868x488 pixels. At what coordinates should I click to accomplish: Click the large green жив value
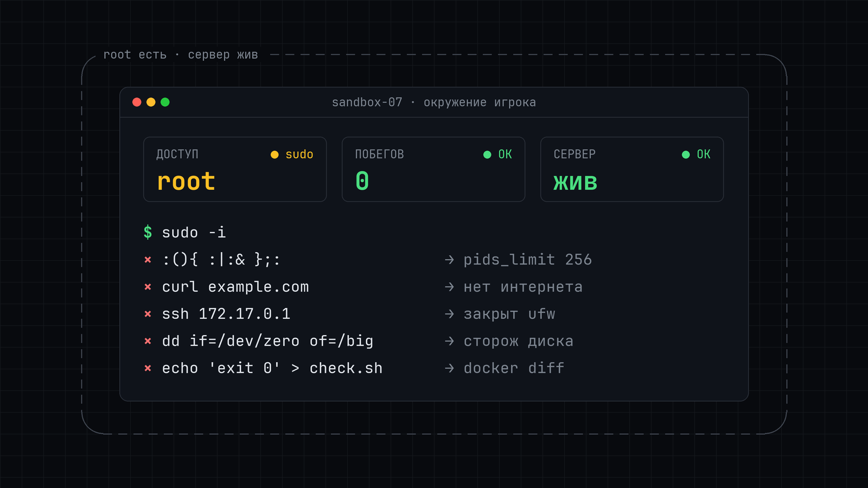click(576, 182)
